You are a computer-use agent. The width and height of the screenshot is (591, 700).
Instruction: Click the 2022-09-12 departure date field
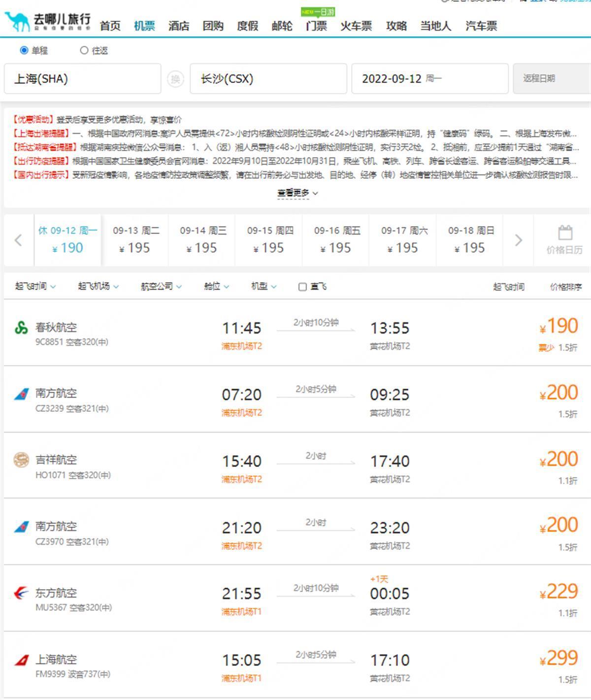[x=430, y=79]
